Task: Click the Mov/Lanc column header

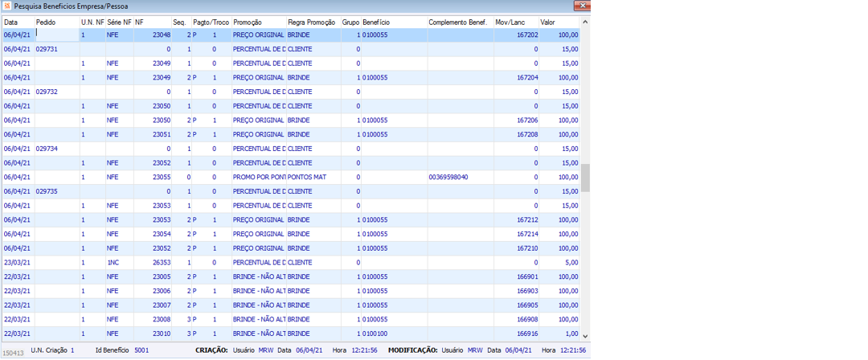Action: tap(517, 22)
